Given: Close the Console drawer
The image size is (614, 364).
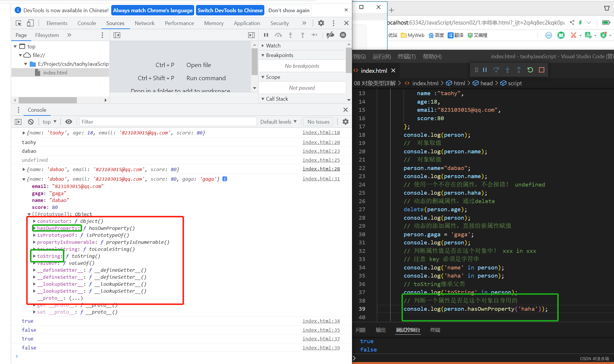Looking at the screenshot, I should 346,110.
